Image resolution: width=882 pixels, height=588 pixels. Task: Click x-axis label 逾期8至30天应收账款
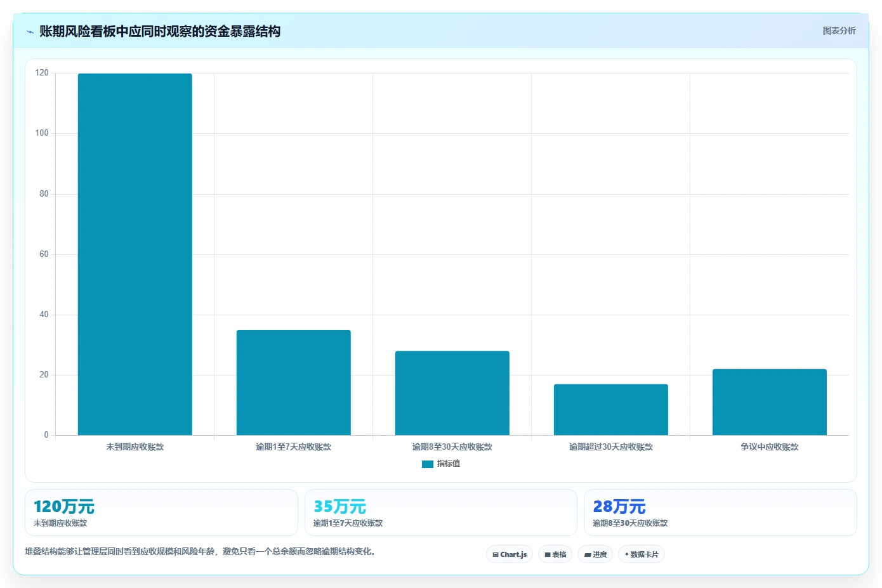[x=452, y=447]
